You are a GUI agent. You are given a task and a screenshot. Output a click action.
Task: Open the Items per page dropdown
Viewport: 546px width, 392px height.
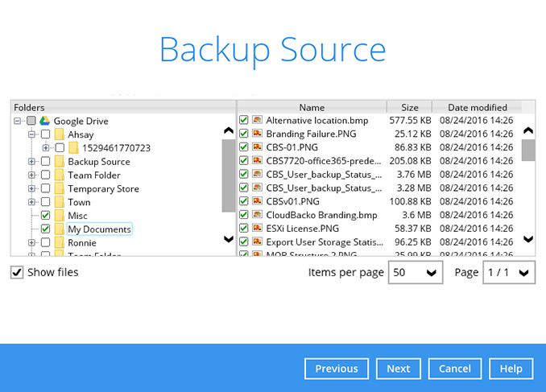416,273
